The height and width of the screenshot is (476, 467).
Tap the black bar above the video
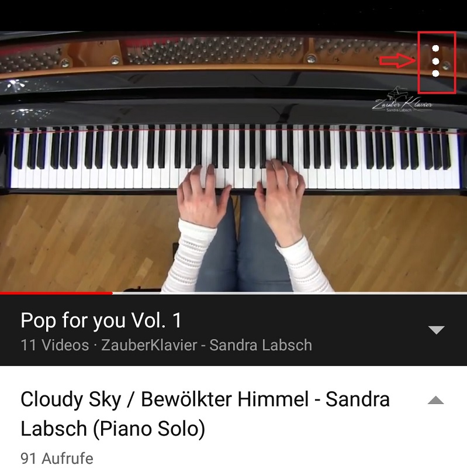tap(233, 15)
